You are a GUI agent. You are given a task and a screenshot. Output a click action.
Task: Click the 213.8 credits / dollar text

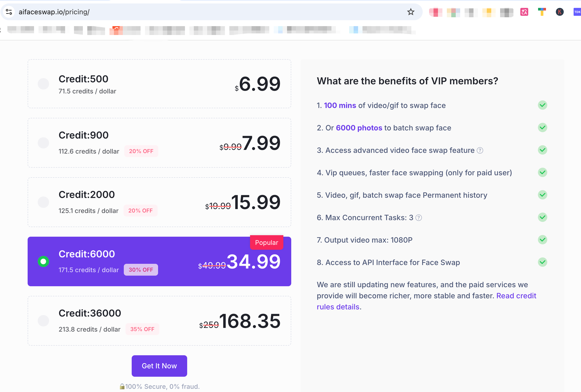[89, 329]
